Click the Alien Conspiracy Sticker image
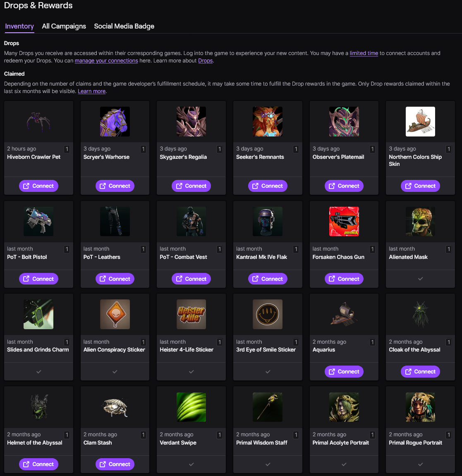462x476 pixels. point(115,314)
